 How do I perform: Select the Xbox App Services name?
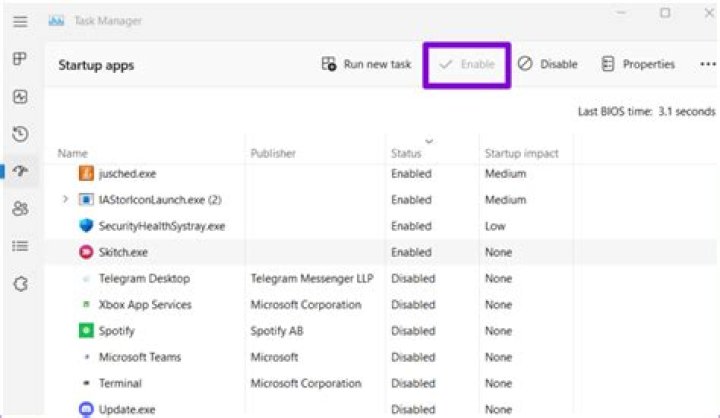pyautogui.click(x=145, y=305)
